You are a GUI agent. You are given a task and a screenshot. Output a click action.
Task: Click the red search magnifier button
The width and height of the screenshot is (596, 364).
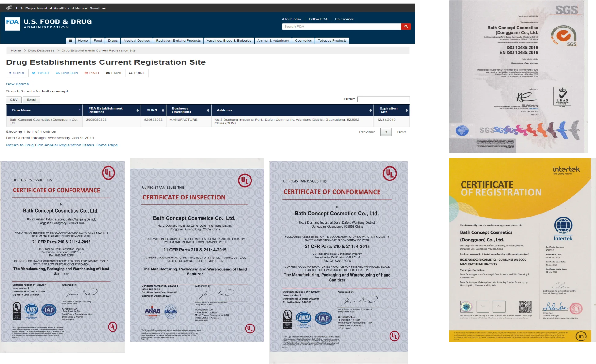point(406,27)
